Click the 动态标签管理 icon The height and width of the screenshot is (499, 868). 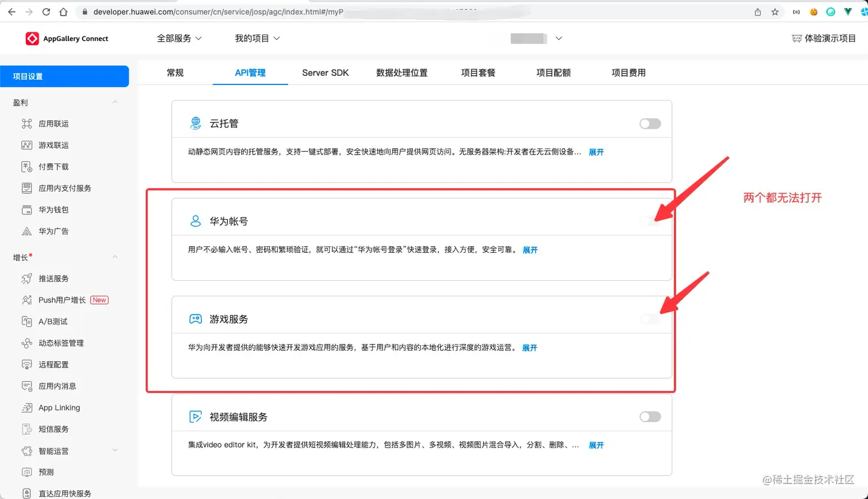coord(26,343)
